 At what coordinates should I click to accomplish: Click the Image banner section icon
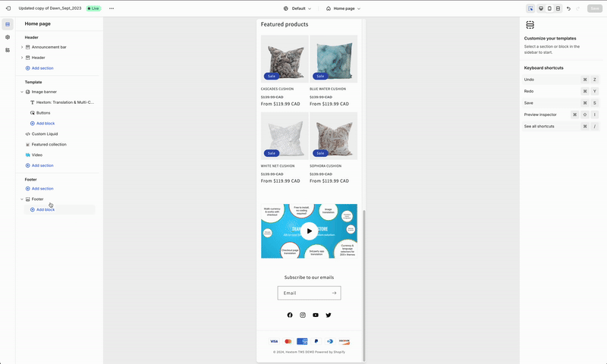(27, 92)
